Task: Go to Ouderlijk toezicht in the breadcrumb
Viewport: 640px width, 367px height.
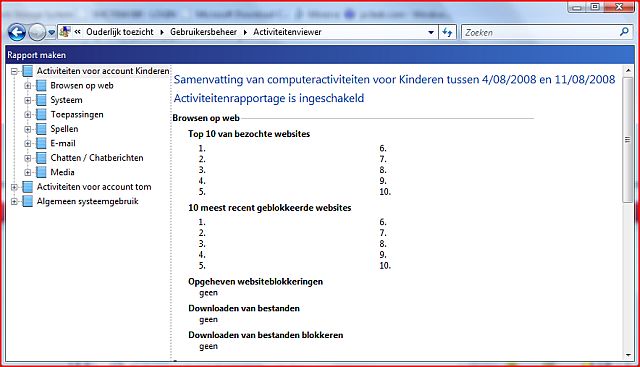Action: [x=120, y=32]
